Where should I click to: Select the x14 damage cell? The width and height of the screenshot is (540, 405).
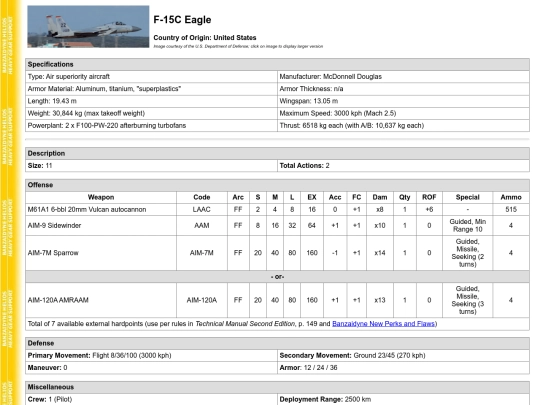[380, 253]
